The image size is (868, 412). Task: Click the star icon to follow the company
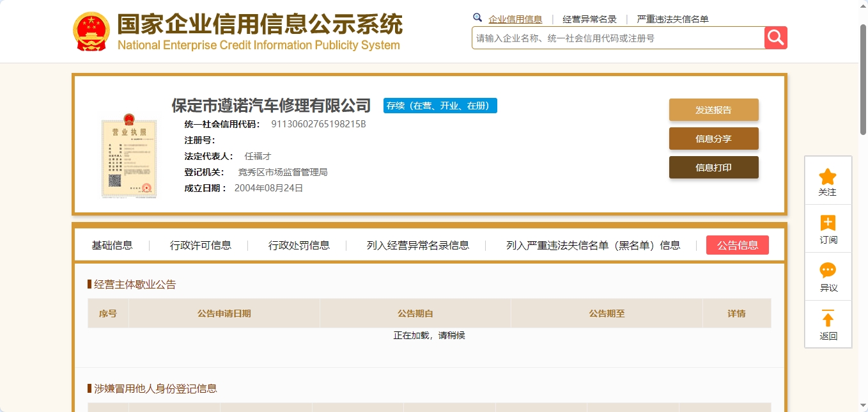tap(828, 177)
